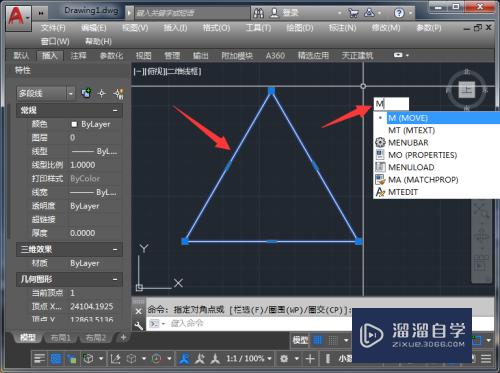Click the A360 triangle icon in title bar
Image resolution: width=500 pixels, height=373 pixels.
369,13
